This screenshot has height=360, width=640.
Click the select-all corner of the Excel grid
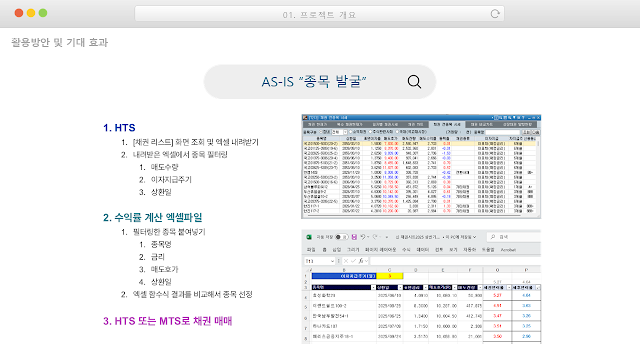309,270
